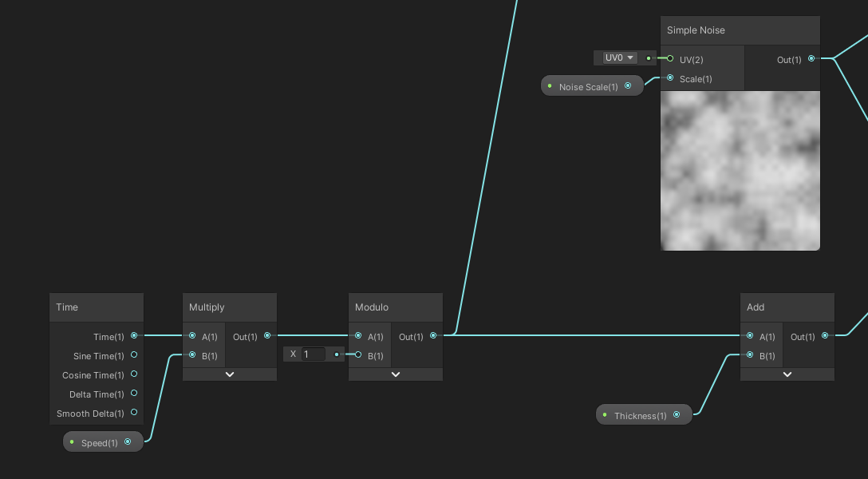
Task: Click the Add node A(1) input port
Action: click(750, 336)
